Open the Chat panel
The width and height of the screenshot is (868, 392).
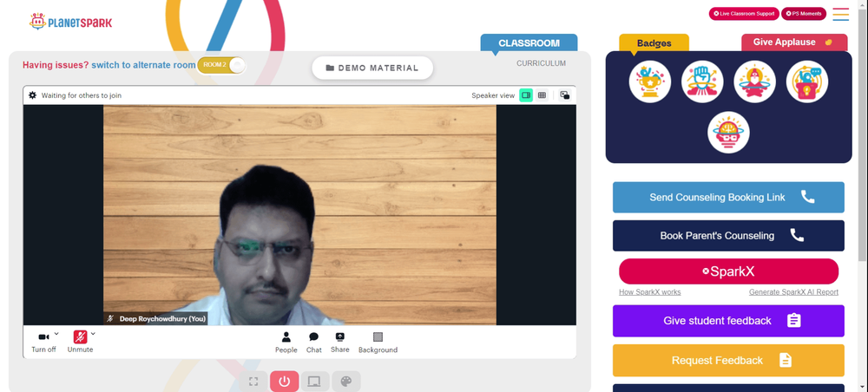314,343
